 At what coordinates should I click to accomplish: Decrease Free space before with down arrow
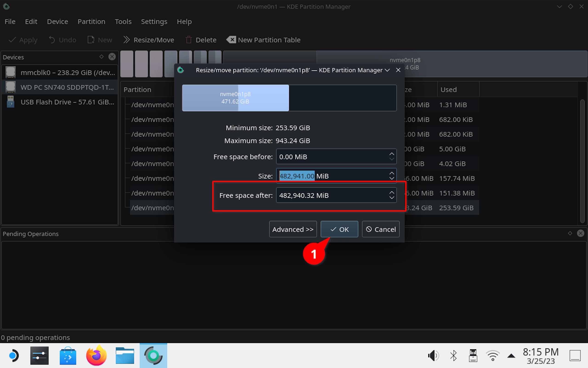coord(392,159)
